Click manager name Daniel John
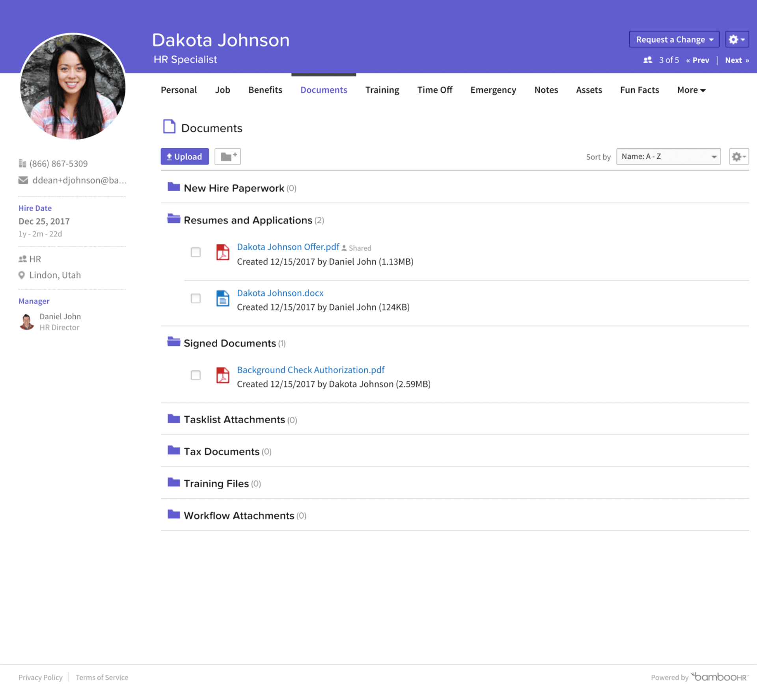 (x=60, y=316)
